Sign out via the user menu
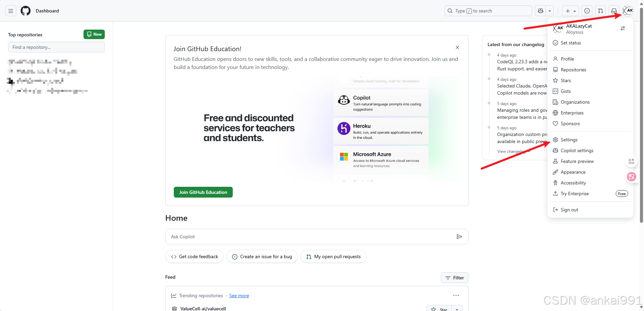The image size is (644, 311). point(590,210)
